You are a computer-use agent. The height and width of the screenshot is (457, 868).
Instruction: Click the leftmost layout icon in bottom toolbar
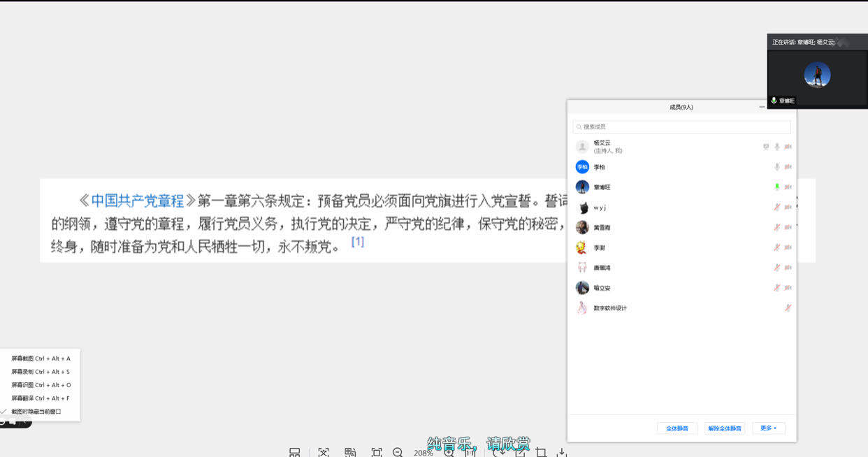tap(296, 453)
